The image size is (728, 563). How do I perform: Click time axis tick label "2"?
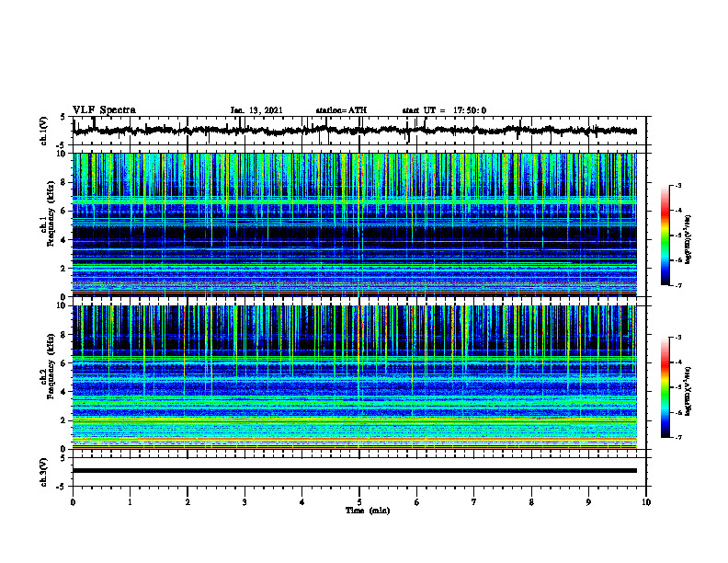(x=188, y=502)
